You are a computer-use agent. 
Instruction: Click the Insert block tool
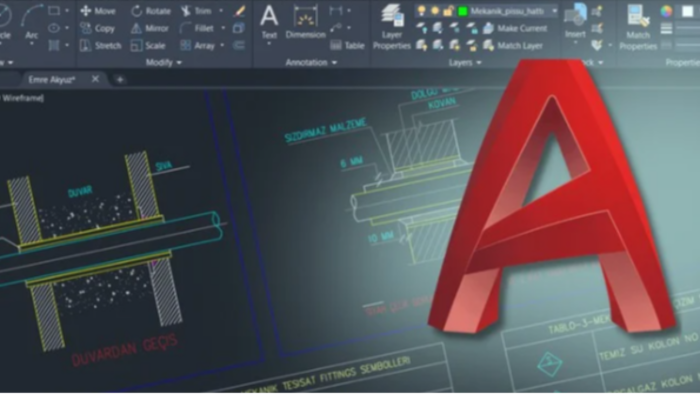coord(575,20)
